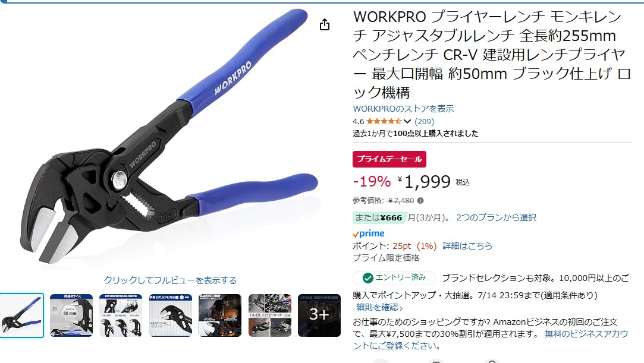Visit the WORKPROのストアを表示 link
644x363 pixels.
(403, 109)
